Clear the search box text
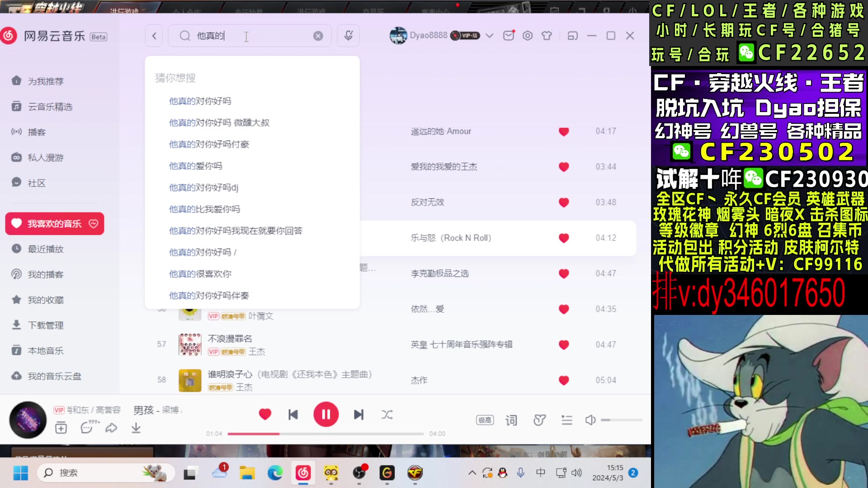The image size is (868, 488). (318, 36)
